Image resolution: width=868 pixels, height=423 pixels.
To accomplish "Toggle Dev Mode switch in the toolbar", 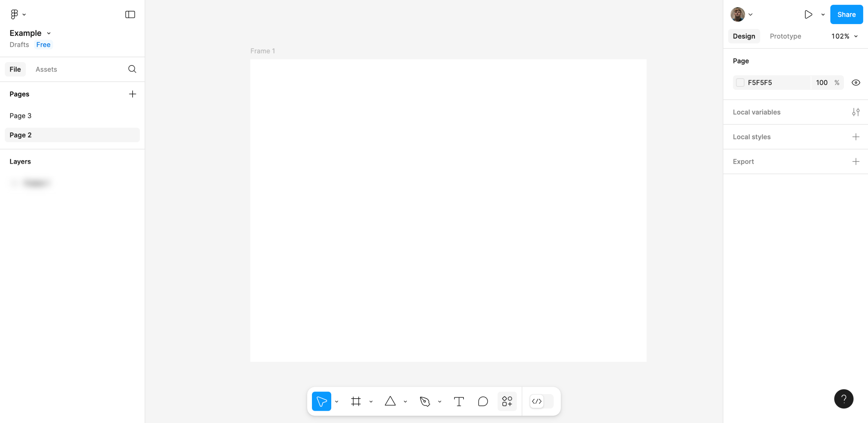I will click(x=541, y=401).
